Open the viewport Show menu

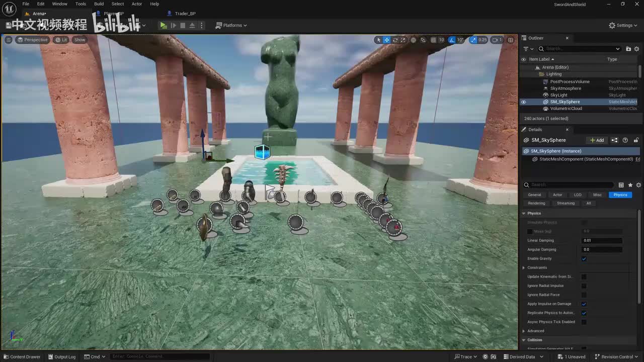pyautogui.click(x=79, y=40)
